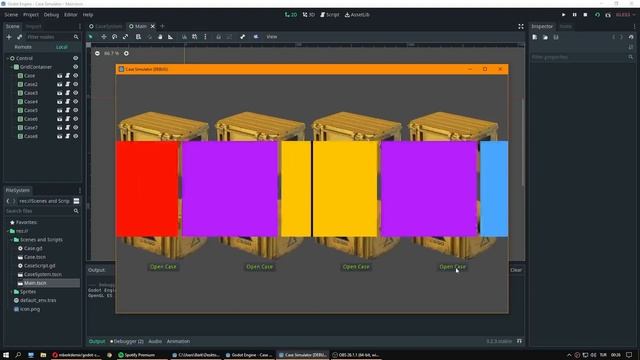Click the instance child scene link icon
The height and width of the screenshot is (360, 640).
(20, 37)
